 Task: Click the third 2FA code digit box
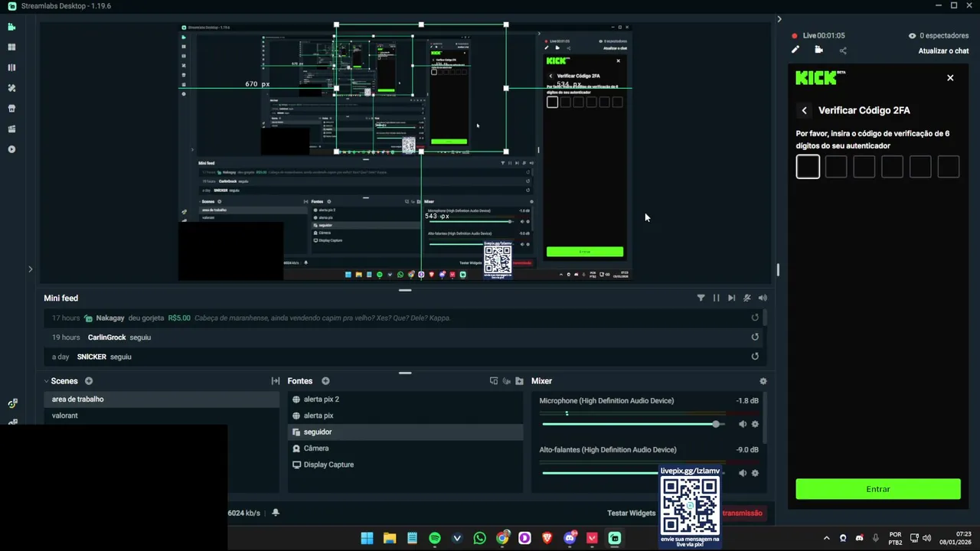(864, 167)
